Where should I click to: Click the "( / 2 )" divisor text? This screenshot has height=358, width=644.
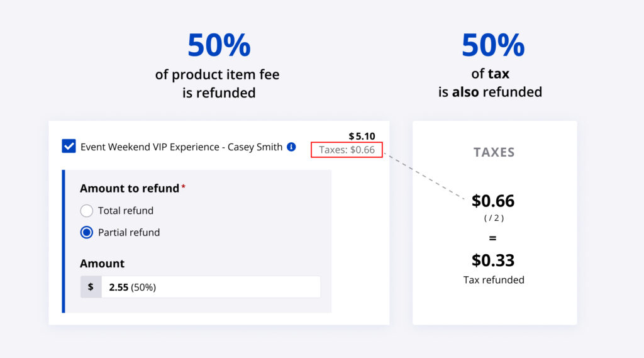coord(493,218)
